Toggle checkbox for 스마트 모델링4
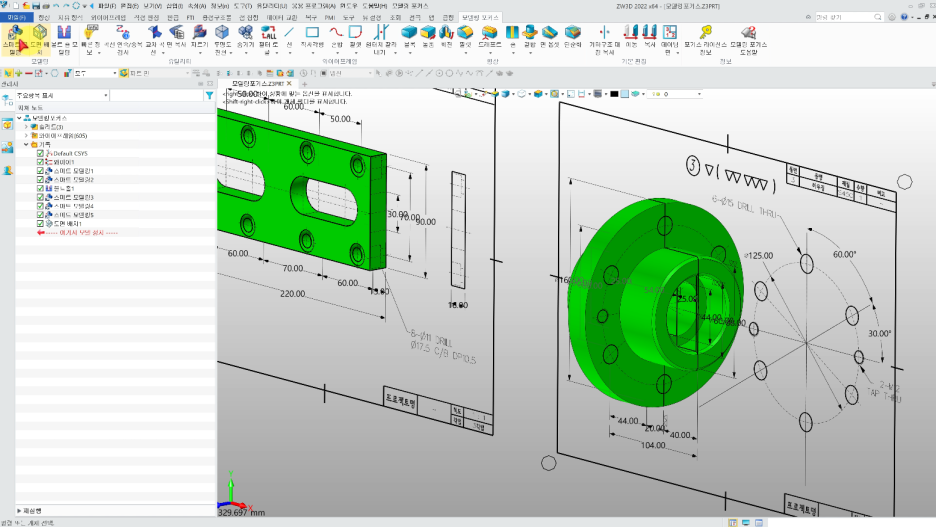Viewport: 936px width, 527px height. point(40,206)
